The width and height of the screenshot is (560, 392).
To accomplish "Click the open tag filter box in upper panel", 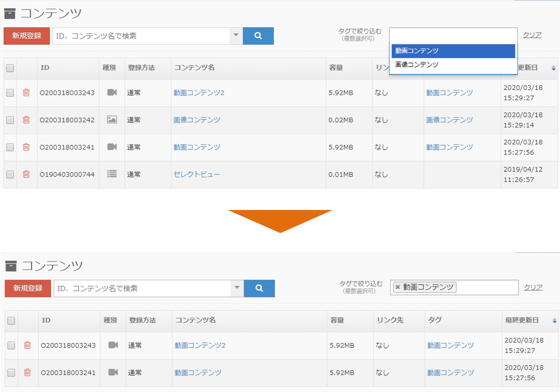I will [x=453, y=35].
